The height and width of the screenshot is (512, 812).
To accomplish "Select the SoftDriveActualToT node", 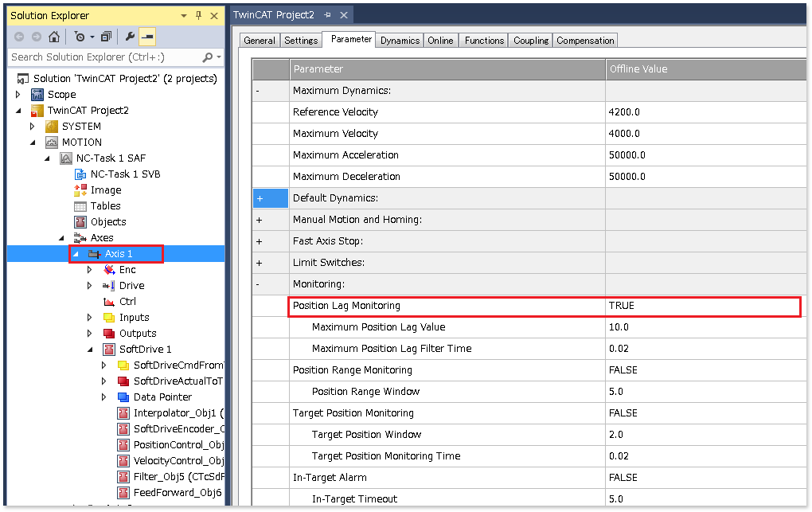I will [x=178, y=381].
